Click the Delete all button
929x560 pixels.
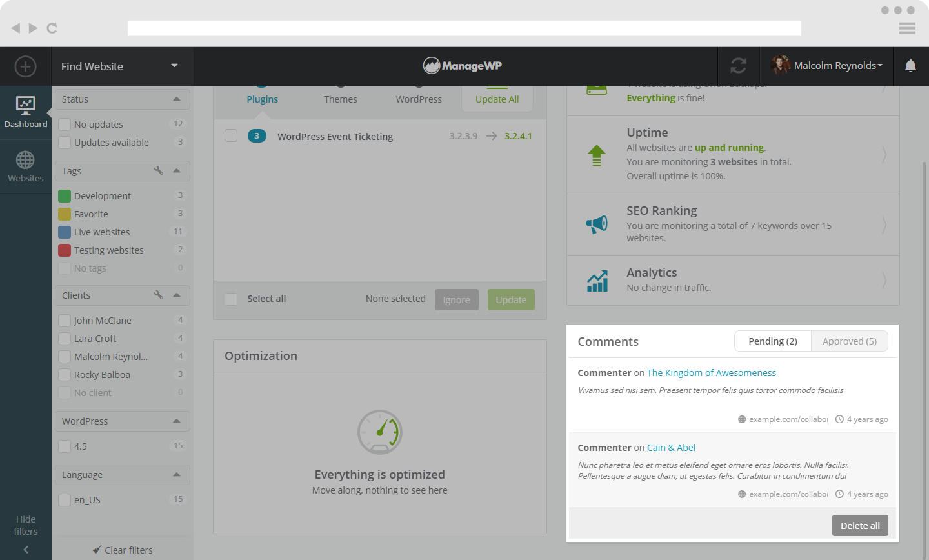tap(860, 525)
